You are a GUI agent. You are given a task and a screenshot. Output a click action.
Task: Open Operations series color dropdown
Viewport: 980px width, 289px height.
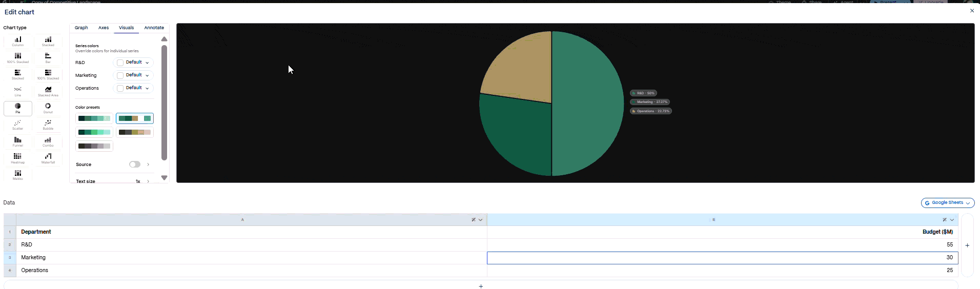133,88
